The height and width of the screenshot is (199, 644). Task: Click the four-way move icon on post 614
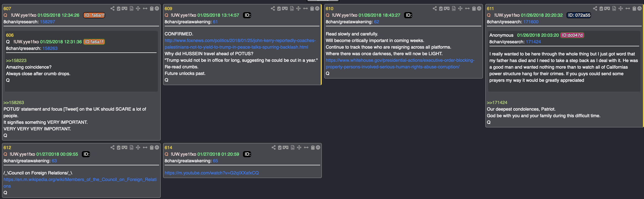point(299,147)
